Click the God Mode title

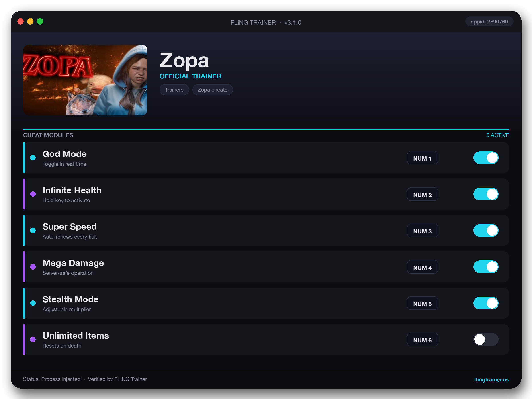65,154
